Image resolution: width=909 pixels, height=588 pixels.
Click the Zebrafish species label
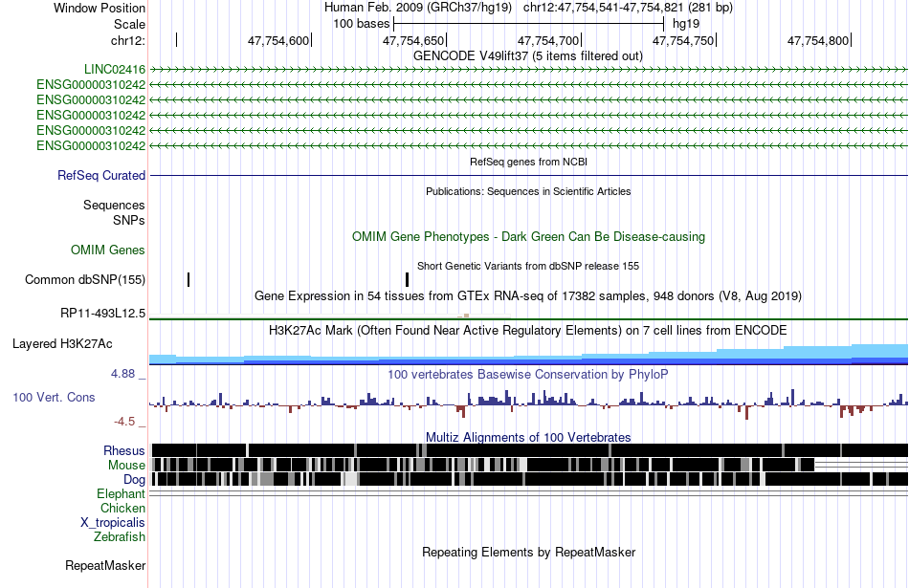click(120, 537)
